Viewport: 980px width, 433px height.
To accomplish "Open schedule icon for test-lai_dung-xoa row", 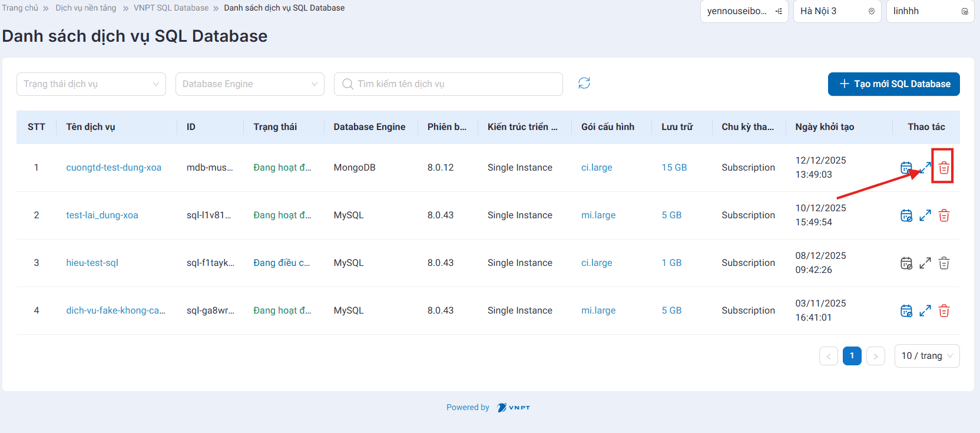I will (x=906, y=215).
